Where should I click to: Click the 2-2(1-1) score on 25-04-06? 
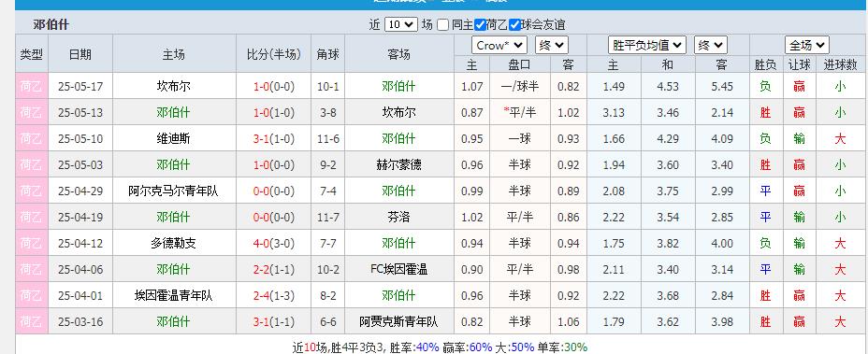pyautogui.click(x=273, y=269)
